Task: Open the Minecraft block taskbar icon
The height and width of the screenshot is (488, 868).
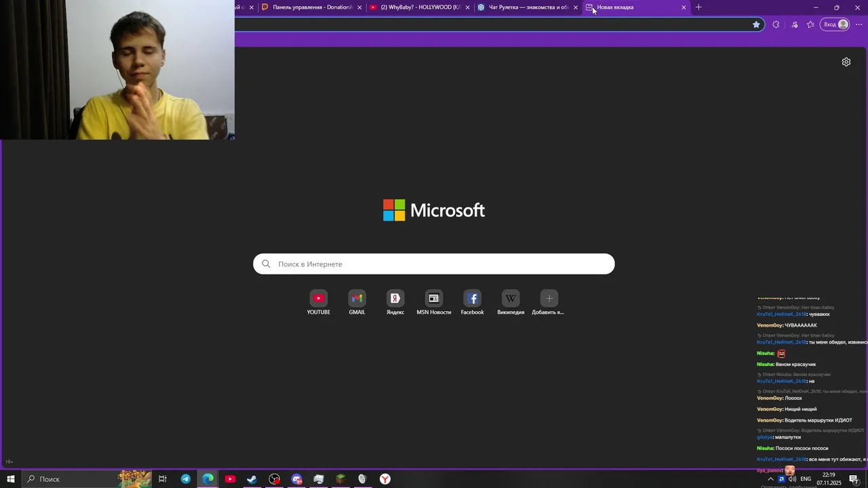Action: tap(340, 479)
